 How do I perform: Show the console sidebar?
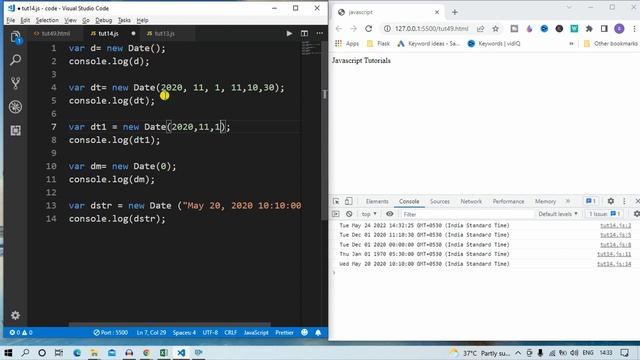coord(336,214)
